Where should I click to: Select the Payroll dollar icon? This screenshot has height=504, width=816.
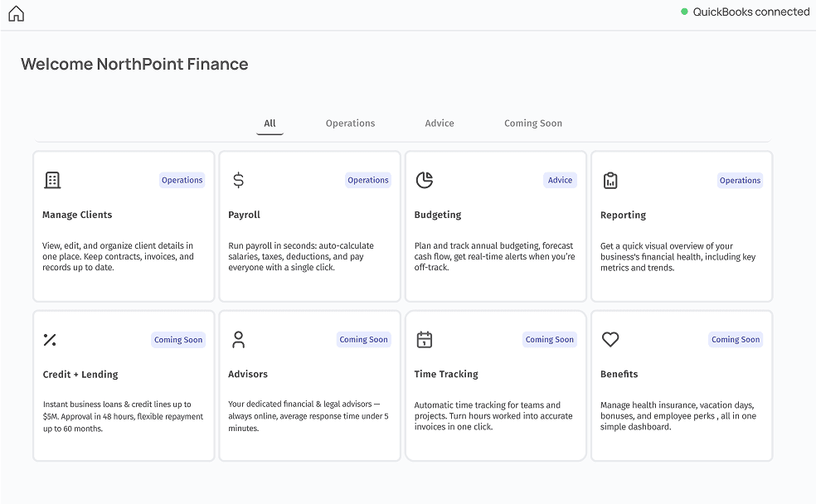point(237,180)
